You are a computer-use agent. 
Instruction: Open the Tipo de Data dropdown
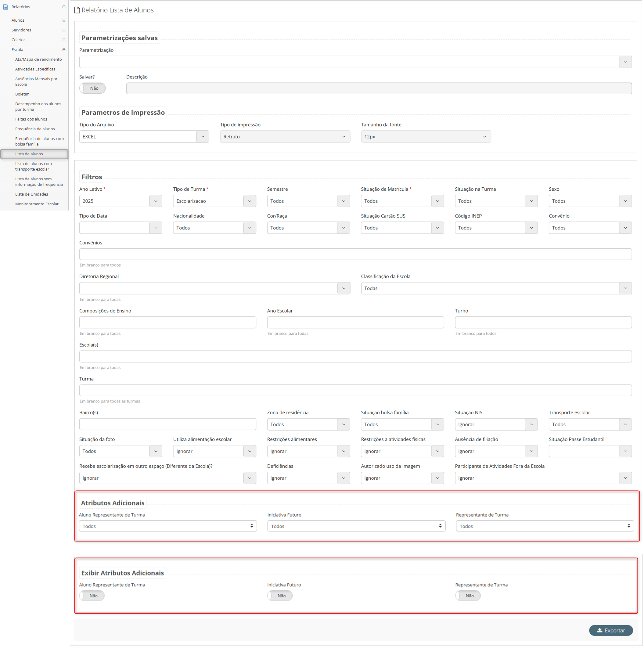coord(121,228)
